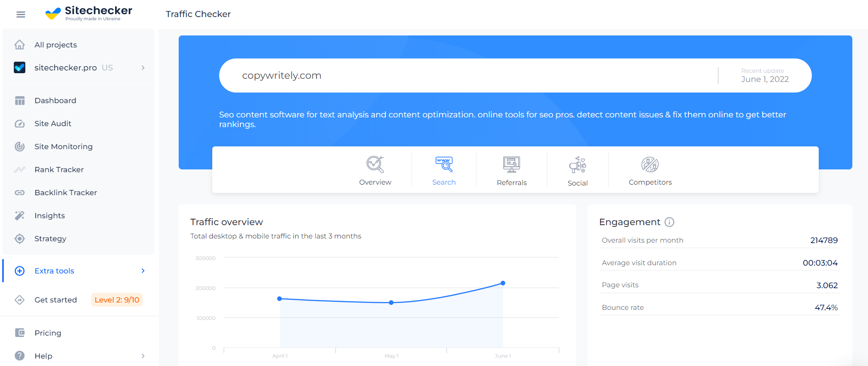Click the Pricing wallet icon
Image resolution: width=868 pixels, height=366 pixels.
coord(19,333)
